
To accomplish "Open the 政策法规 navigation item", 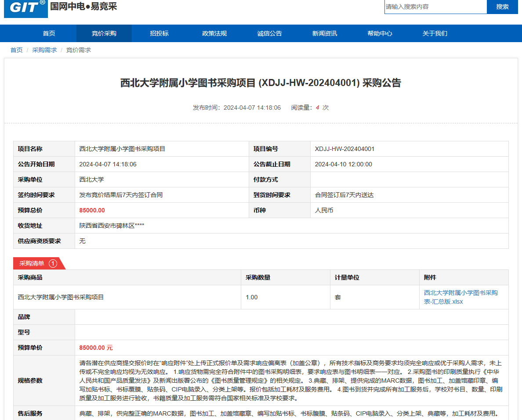I will click(214, 33).
